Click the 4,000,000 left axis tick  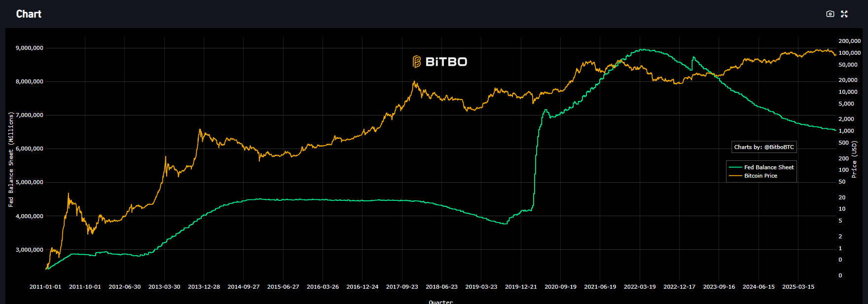click(30, 216)
